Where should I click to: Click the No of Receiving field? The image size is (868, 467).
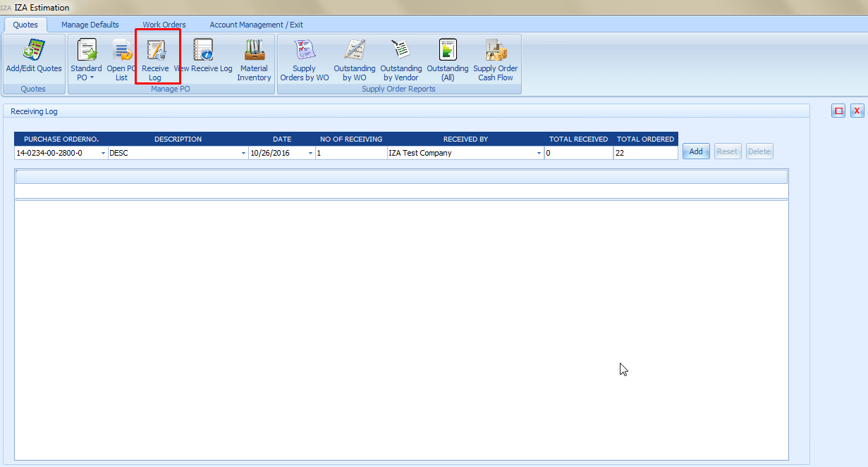tap(350, 153)
